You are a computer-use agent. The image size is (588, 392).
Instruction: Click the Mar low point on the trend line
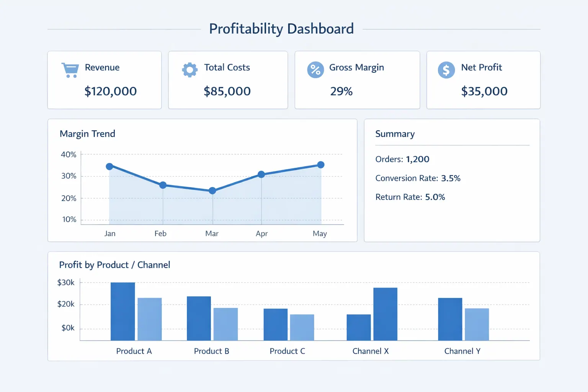[212, 190]
